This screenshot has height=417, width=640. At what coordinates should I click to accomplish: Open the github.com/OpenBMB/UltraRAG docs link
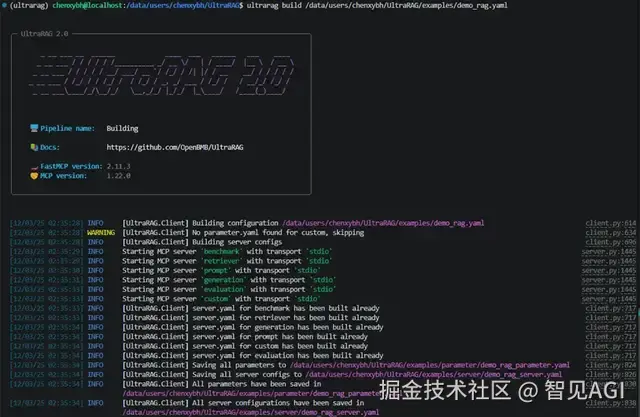click(x=175, y=147)
